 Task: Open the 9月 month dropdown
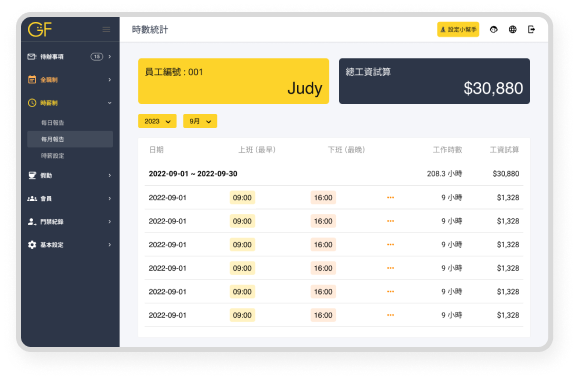200,121
